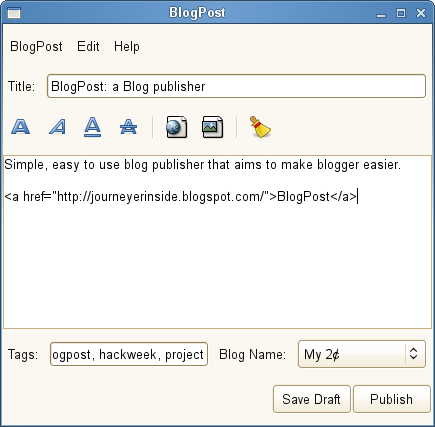Focus the Title input field

coord(236,86)
